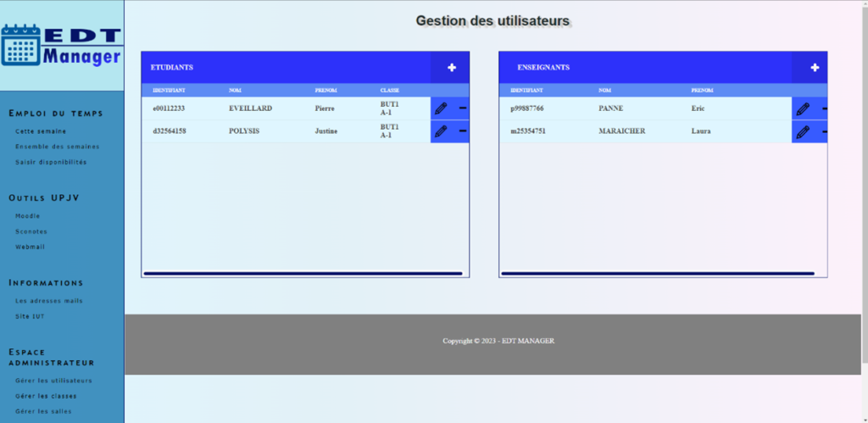The width and height of the screenshot is (868, 423).
Task: Click the first name Laura
Action: 701,131
